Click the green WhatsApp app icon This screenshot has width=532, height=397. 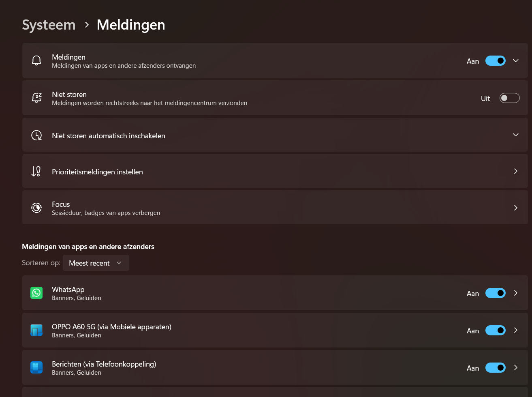pyautogui.click(x=36, y=293)
